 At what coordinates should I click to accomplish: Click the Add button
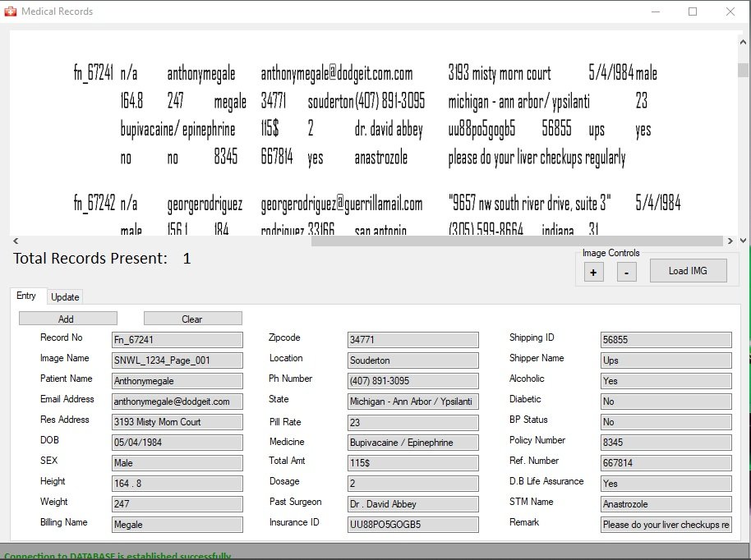(67, 319)
